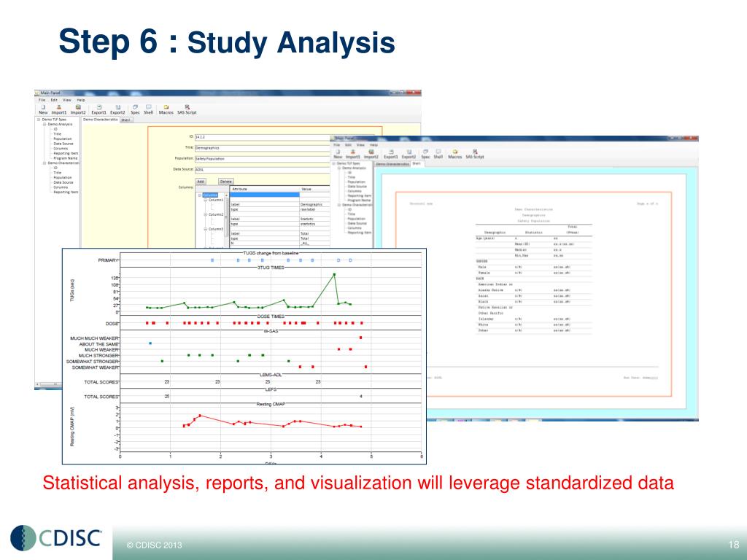Viewport: 747px width, 560px height.
Task: Click the 'Value' column header in Columns grid
Action: tap(314, 189)
